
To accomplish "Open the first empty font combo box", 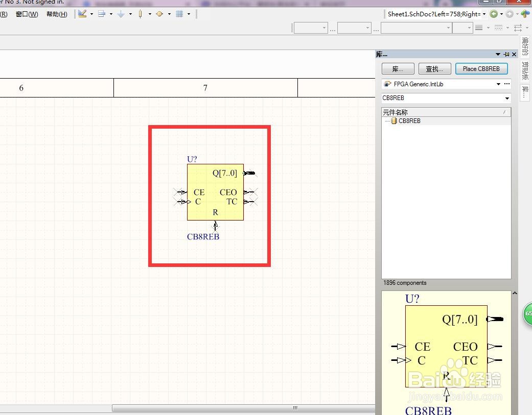I will tap(311, 28).
